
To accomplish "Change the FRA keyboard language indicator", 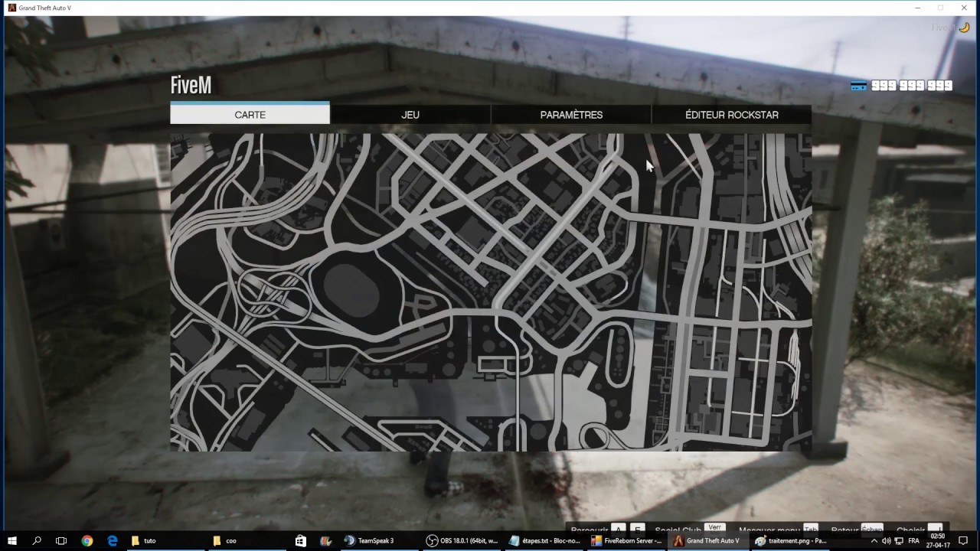I will (913, 540).
